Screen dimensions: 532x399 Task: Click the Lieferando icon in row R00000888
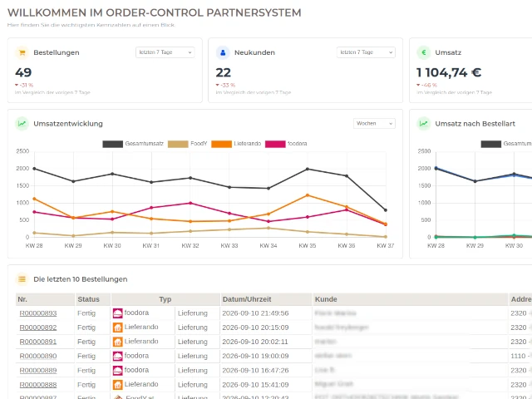click(x=118, y=385)
